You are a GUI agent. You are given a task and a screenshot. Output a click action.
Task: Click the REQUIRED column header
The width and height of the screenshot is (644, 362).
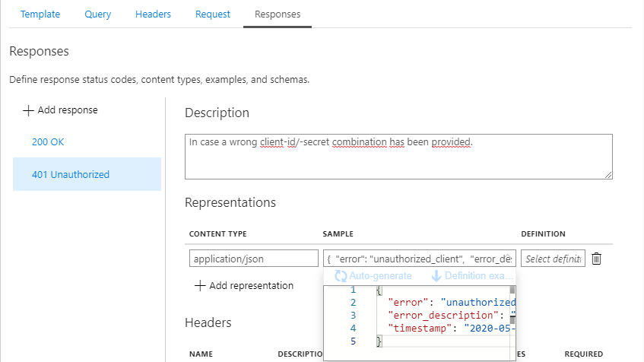(x=584, y=354)
